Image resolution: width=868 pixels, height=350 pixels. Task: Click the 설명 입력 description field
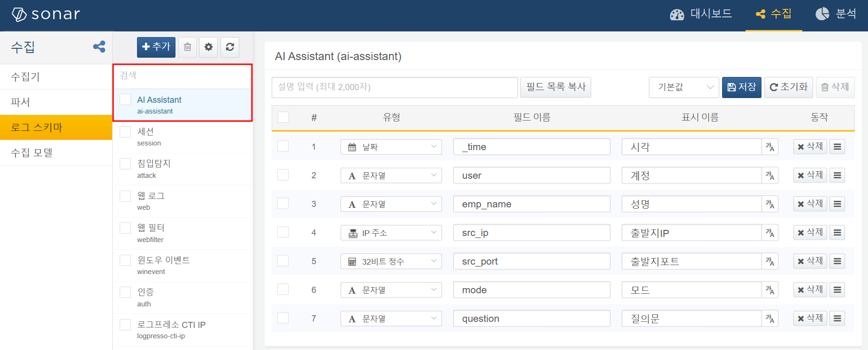(x=395, y=87)
